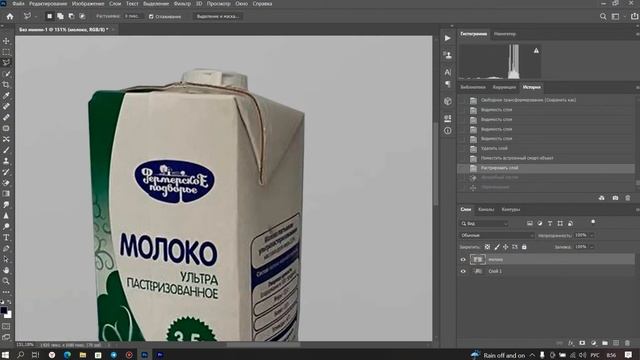Select the Lasso tool in the left toolbar

6,62
